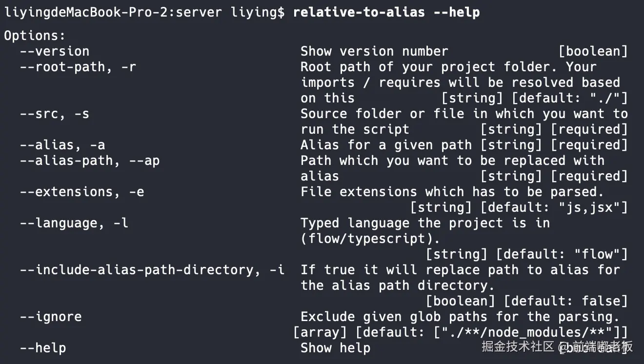Click the --help option in the list
The height and width of the screenshot is (364, 644).
pos(42,348)
